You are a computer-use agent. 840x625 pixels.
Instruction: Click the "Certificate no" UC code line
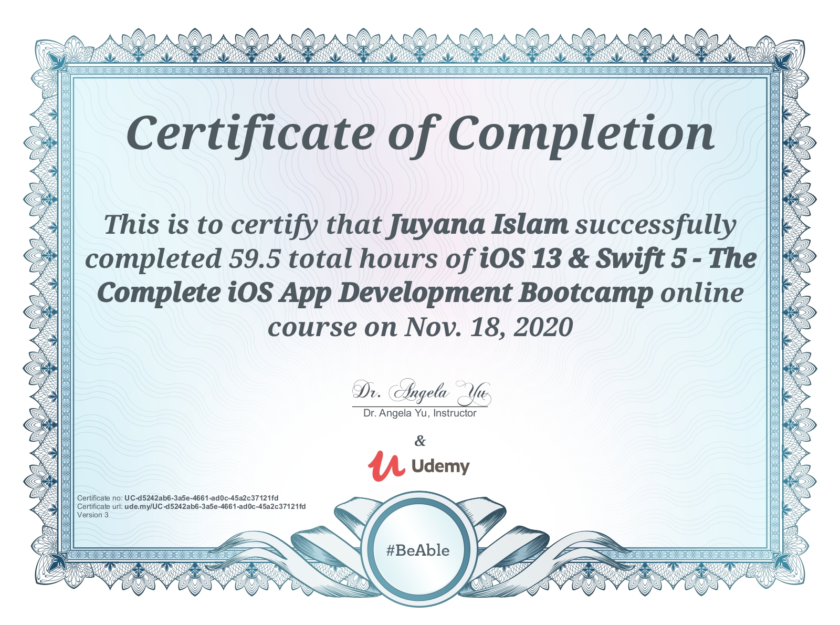click(178, 498)
